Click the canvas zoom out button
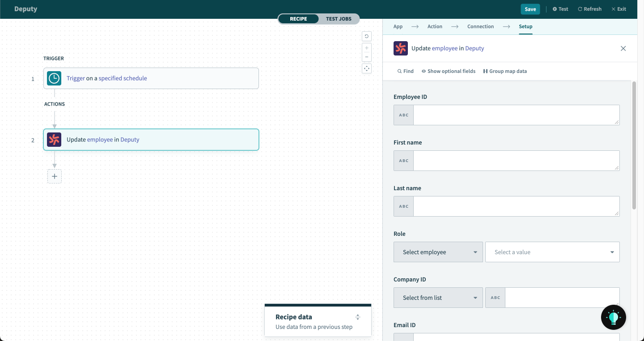Image resolution: width=644 pixels, height=341 pixels. pos(367,57)
